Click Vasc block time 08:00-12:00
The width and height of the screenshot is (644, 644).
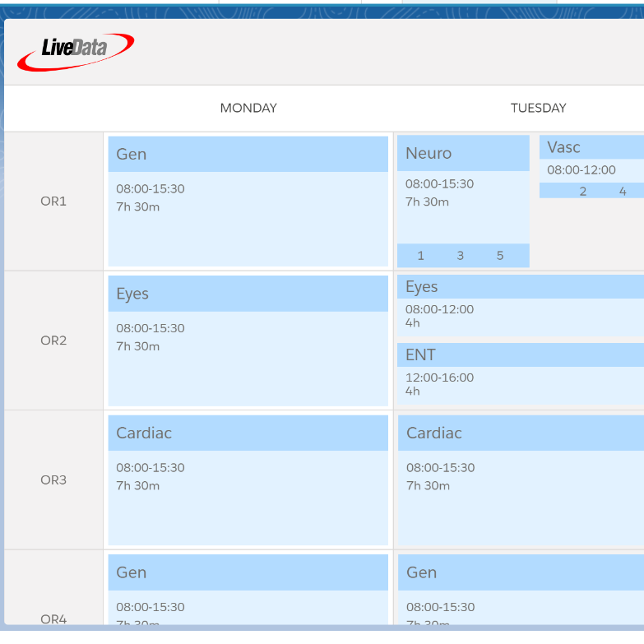[x=581, y=170]
